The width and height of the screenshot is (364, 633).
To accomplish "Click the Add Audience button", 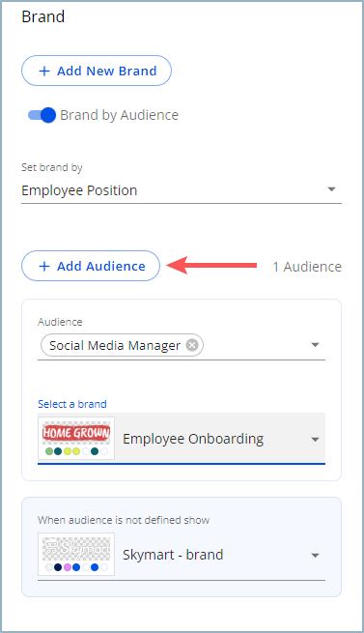I will pos(91,266).
